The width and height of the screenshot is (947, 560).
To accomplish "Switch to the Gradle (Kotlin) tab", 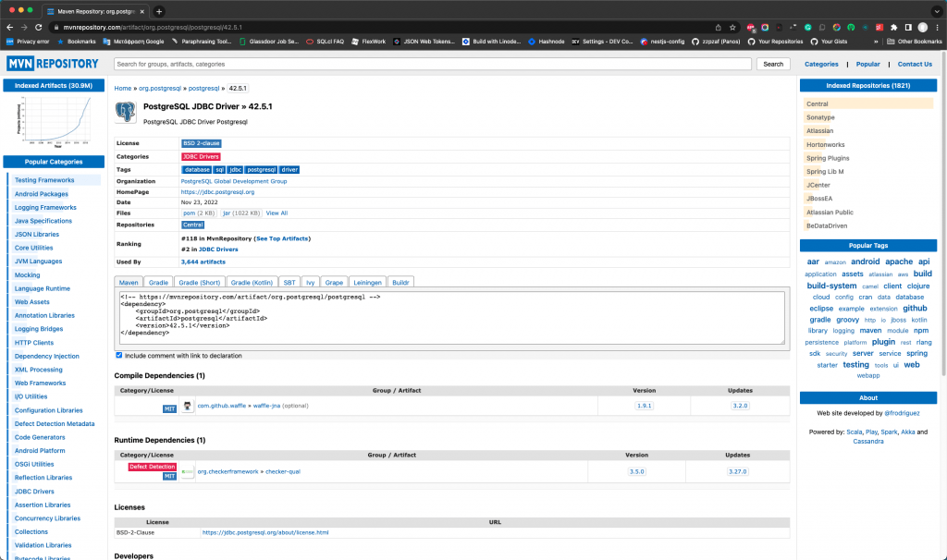I will click(252, 283).
